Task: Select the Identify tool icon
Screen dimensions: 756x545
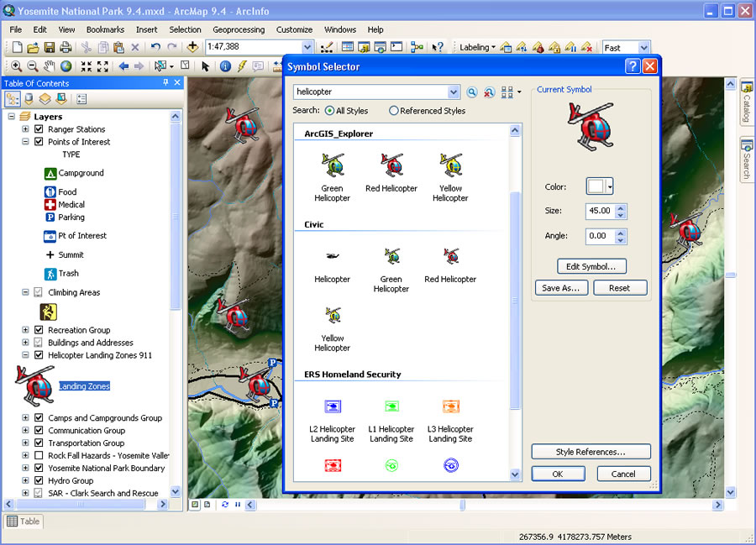Action: [x=225, y=66]
